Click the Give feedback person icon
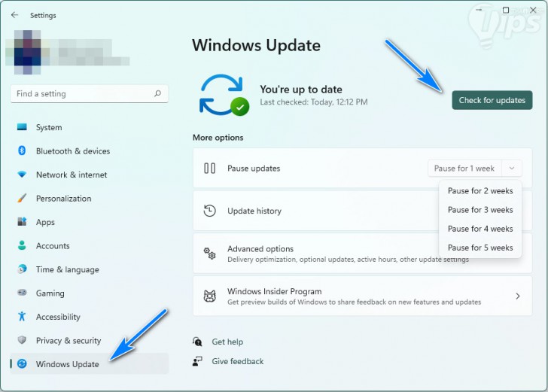 (197, 361)
